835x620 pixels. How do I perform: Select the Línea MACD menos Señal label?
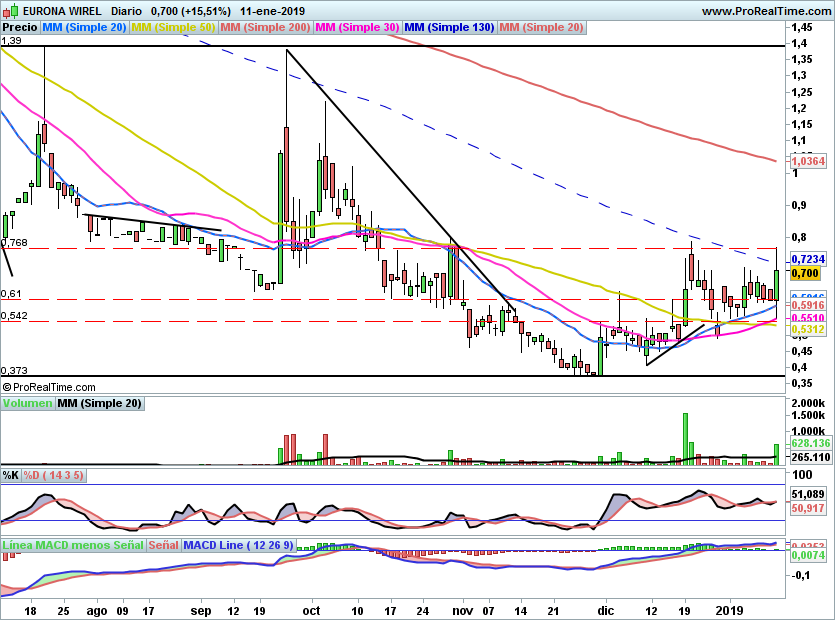pyautogui.click(x=73, y=545)
